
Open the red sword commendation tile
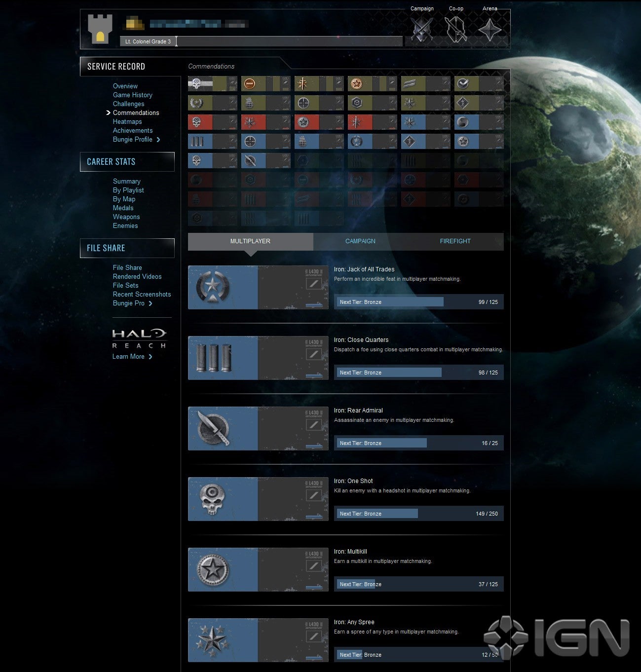[x=373, y=122]
